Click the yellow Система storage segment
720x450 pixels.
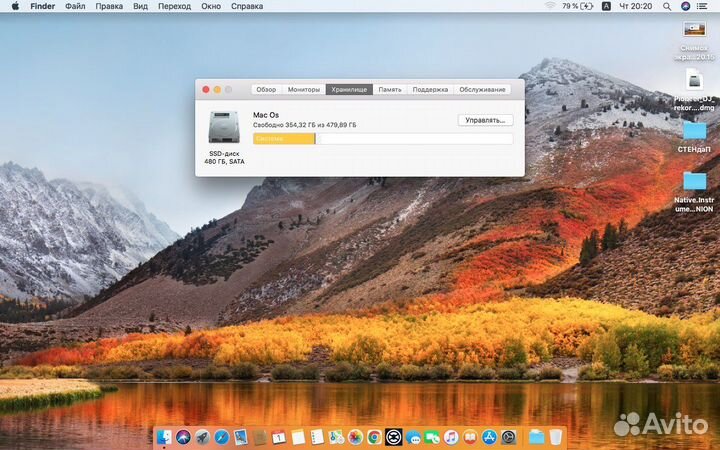click(x=284, y=139)
